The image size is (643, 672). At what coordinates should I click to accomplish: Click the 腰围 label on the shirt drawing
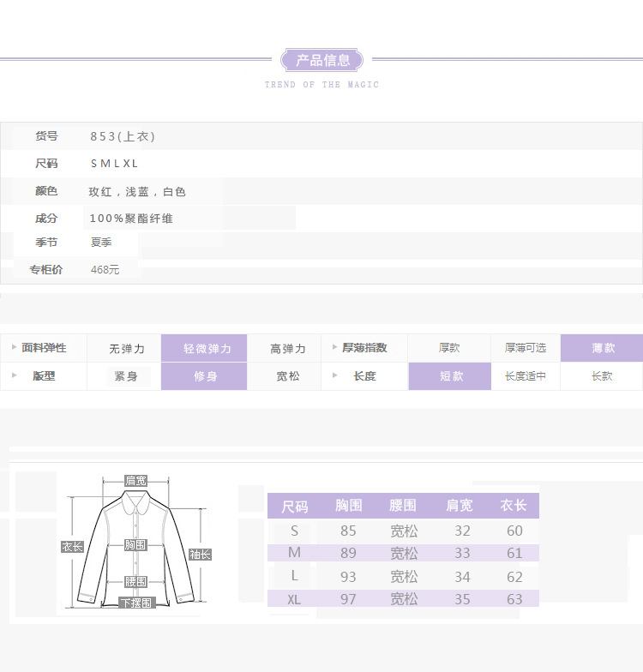[135, 581]
